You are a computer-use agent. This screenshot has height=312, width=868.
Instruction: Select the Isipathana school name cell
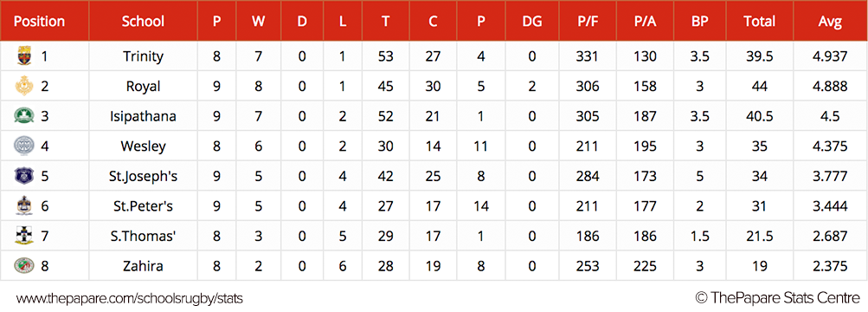pos(143,116)
